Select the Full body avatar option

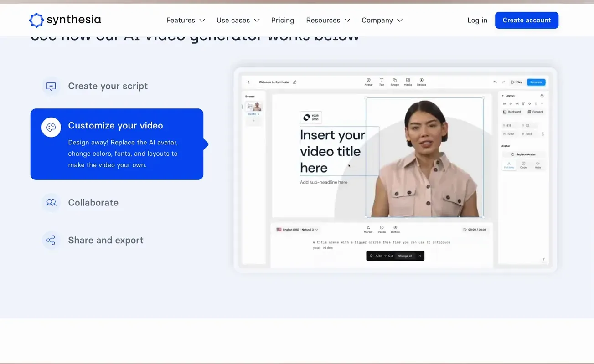[x=509, y=165]
